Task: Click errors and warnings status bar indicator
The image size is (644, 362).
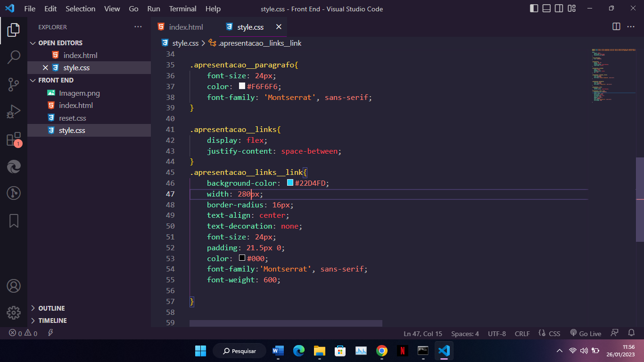Action: 23,333
